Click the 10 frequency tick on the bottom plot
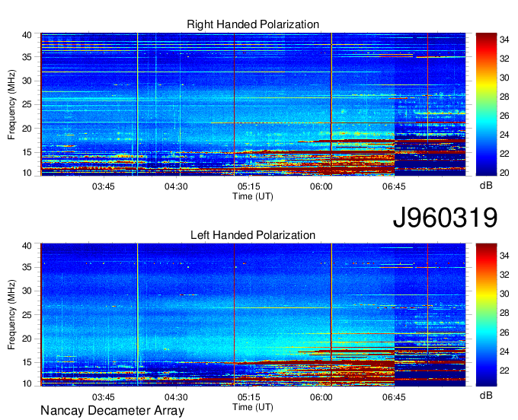The image size is (518, 420). click(x=27, y=383)
